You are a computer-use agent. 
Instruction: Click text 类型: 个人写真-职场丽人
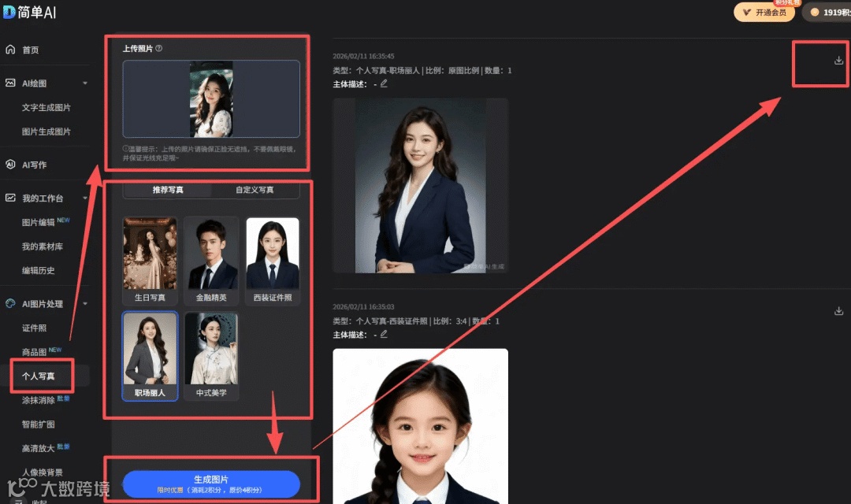click(377, 71)
